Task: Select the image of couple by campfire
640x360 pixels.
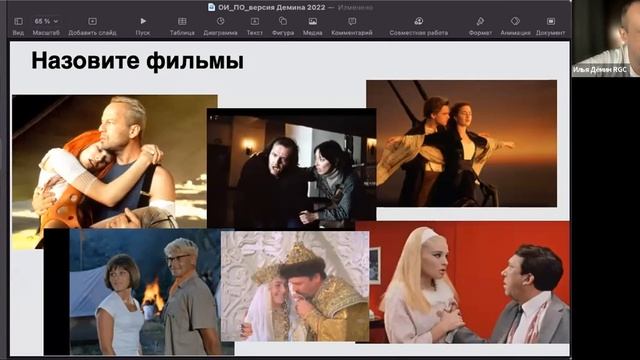Action: click(139, 291)
